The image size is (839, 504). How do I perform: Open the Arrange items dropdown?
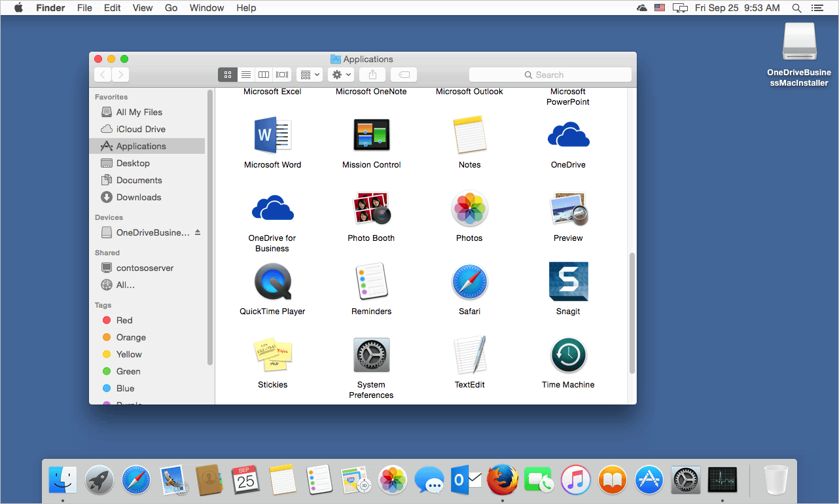(x=310, y=75)
